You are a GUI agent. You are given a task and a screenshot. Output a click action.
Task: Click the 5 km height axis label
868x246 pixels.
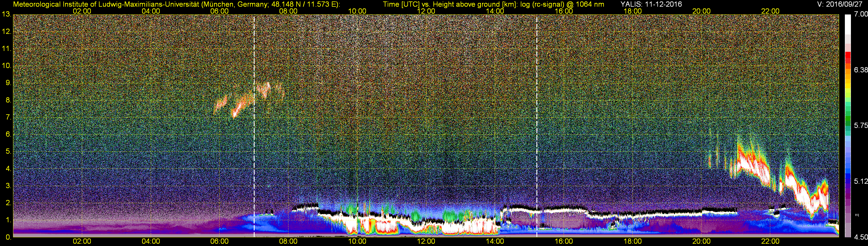coord(8,152)
